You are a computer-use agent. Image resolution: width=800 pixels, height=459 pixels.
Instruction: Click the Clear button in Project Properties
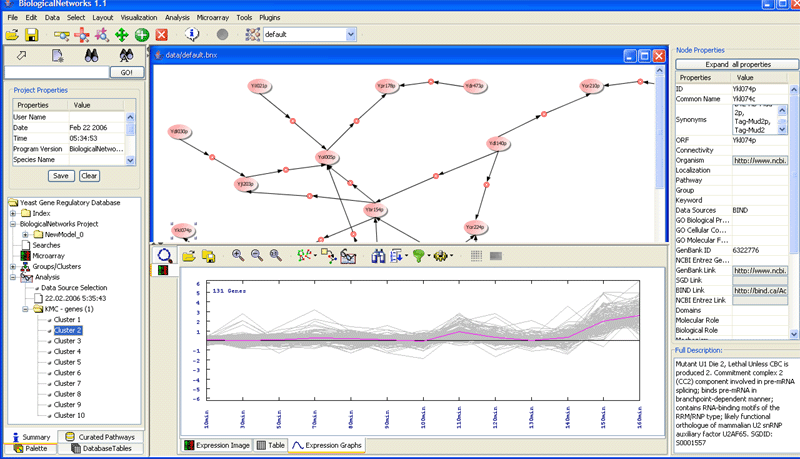(89, 176)
